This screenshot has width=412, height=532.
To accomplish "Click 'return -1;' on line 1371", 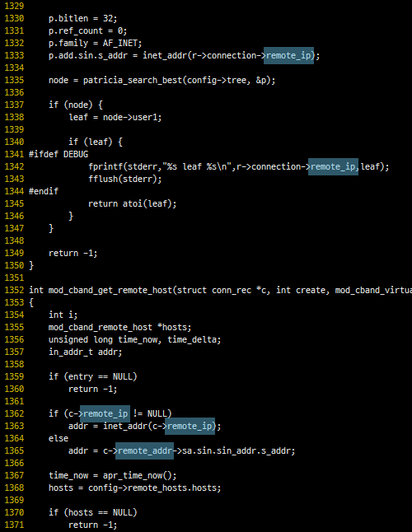I will [92, 525].
